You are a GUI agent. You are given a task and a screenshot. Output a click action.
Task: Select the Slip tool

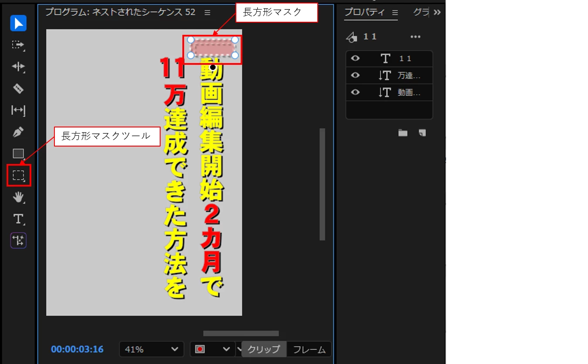18,110
